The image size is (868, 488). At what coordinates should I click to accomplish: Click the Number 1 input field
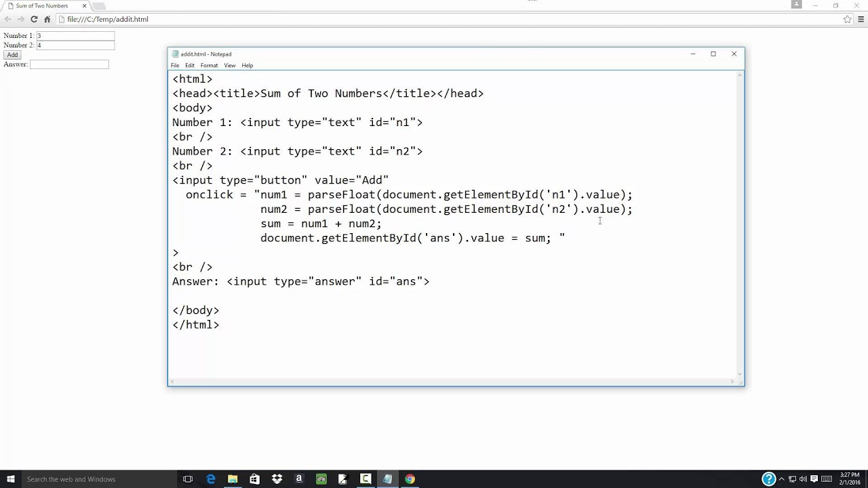pos(75,35)
